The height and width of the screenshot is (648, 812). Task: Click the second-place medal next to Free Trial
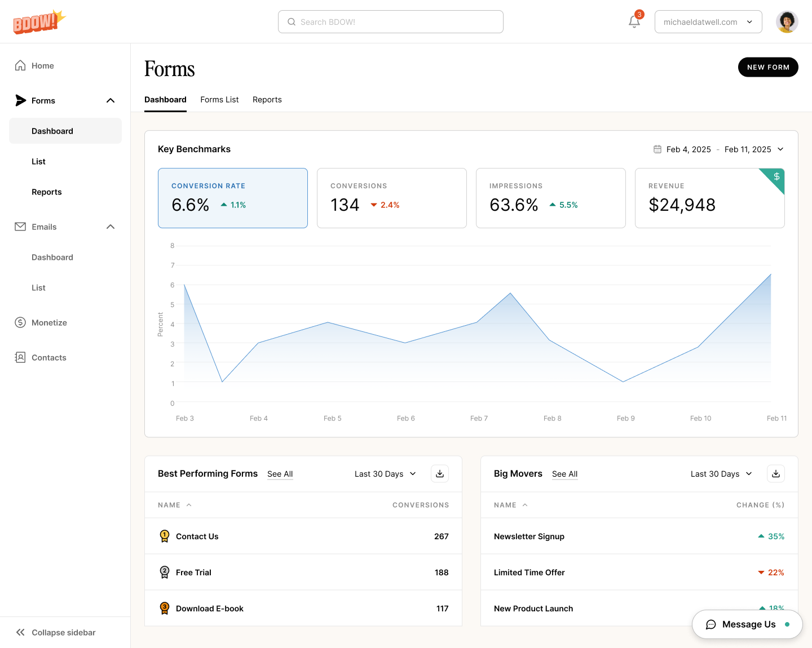coord(165,572)
